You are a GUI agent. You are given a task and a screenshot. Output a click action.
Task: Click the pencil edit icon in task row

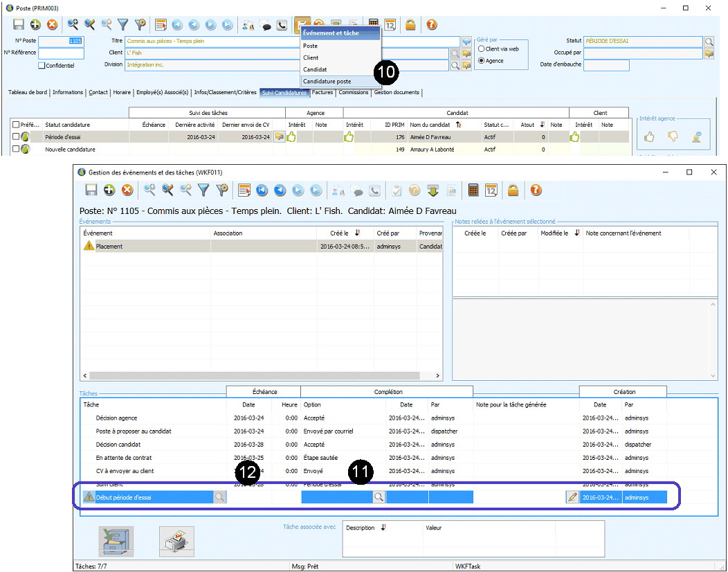572,497
